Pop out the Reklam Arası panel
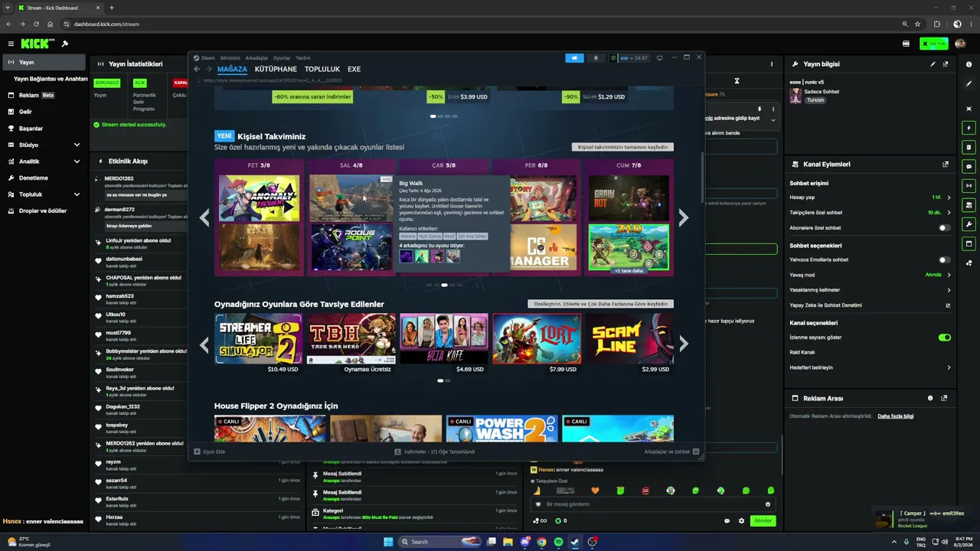This screenshot has height=551, width=980. [x=944, y=398]
